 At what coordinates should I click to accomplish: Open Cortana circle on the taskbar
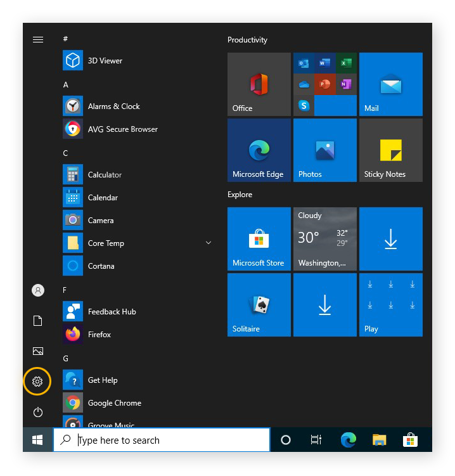coord(286,440)
